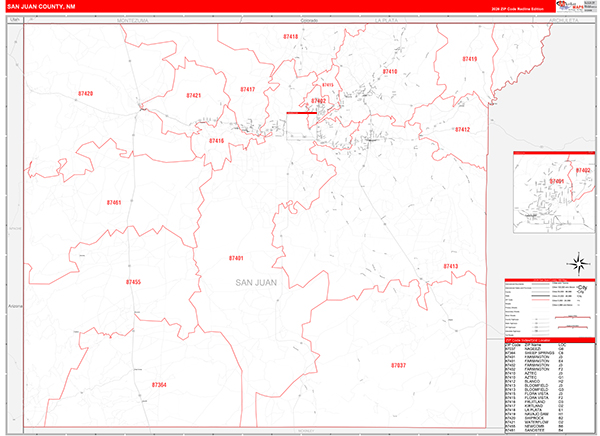Click the NEWCOMB row in ZIP index

click(x=535, y=426)
